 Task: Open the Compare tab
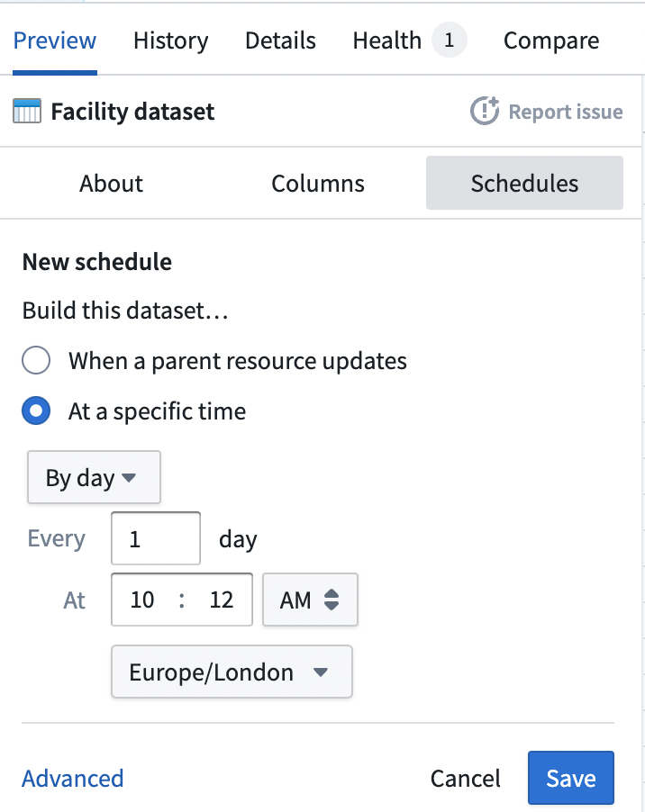tap(550, 40)
